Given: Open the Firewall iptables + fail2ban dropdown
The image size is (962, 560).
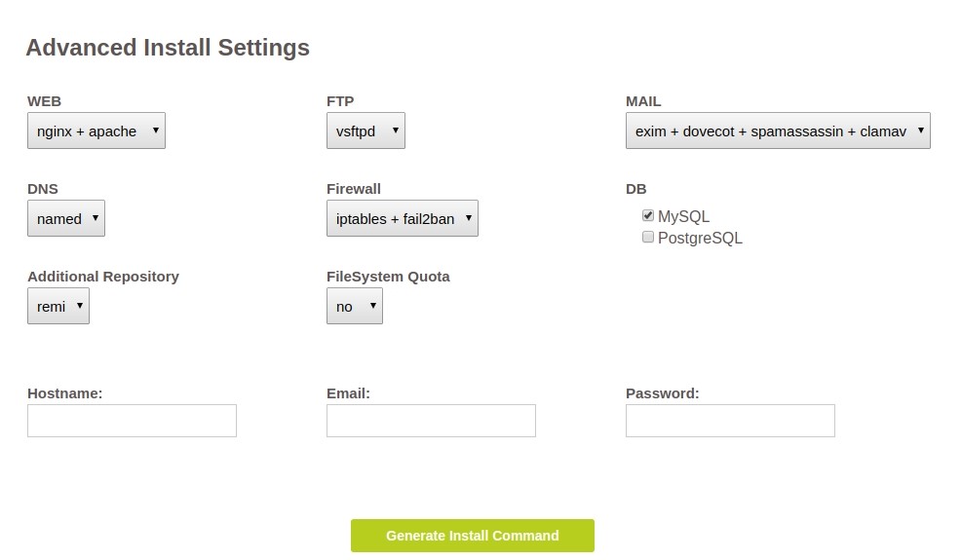Looking at the screenshot, I should [402, 219].
